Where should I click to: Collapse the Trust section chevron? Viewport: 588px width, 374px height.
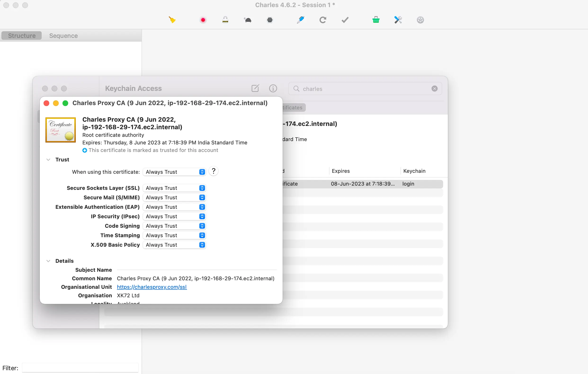click(x=48, y=160)
